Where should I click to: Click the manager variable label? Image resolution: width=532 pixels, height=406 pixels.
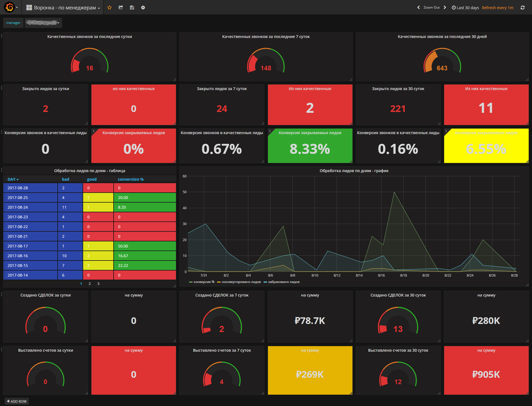tap(13, 23)
